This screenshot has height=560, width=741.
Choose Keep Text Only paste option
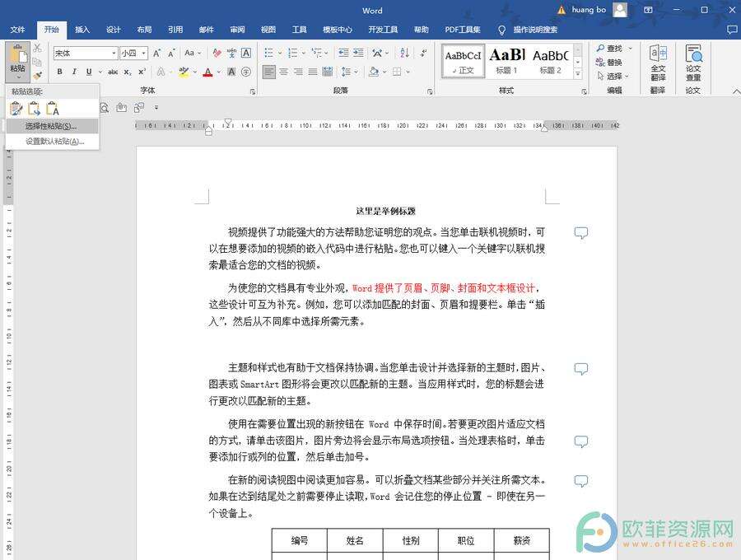point(52,109)
